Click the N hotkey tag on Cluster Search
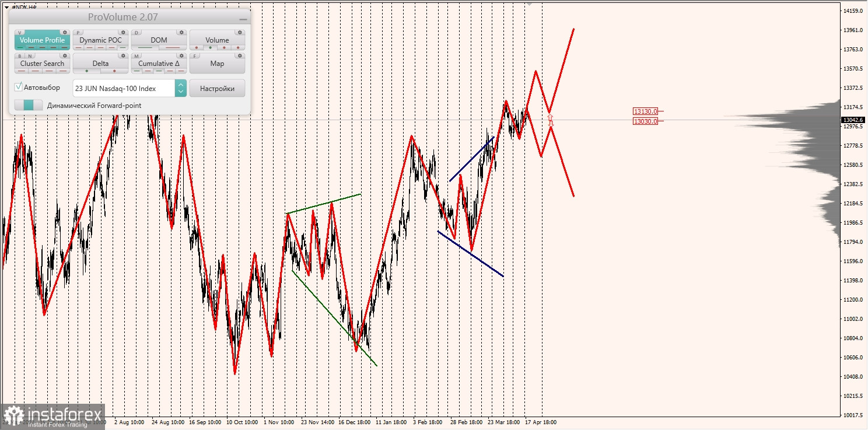 pyautogui.click(x=30, y=56)
